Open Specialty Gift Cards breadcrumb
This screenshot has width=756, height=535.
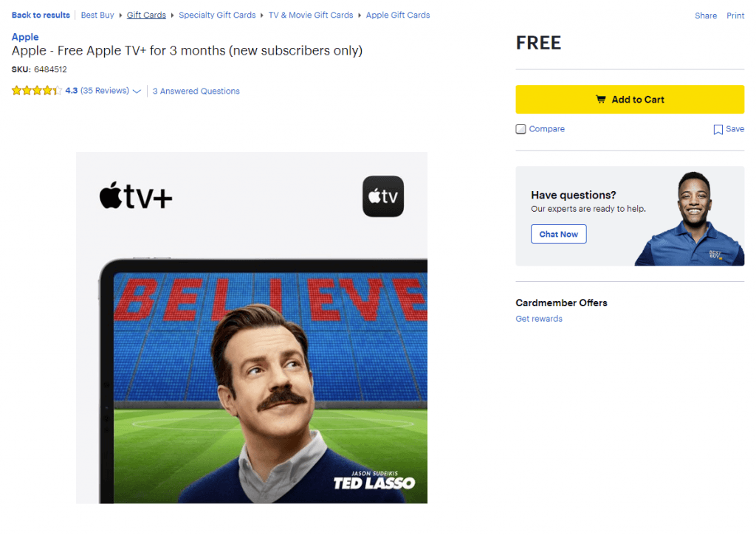point(217,15)
